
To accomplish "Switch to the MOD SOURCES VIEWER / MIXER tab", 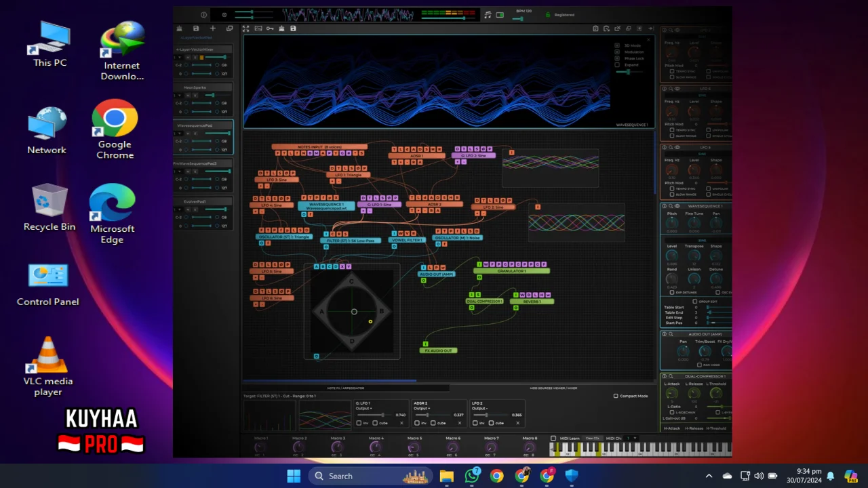I will [553, 388].
